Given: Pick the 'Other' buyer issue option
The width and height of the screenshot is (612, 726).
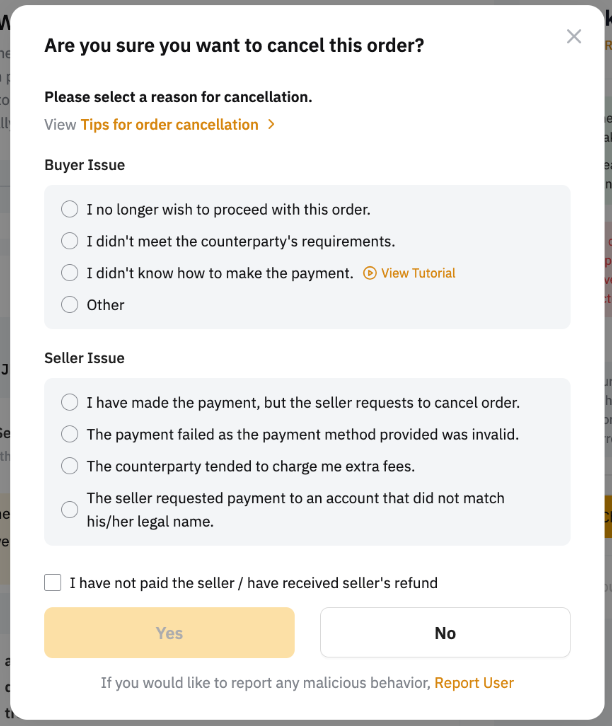Looking at the screenshot, I should point(69,305).
